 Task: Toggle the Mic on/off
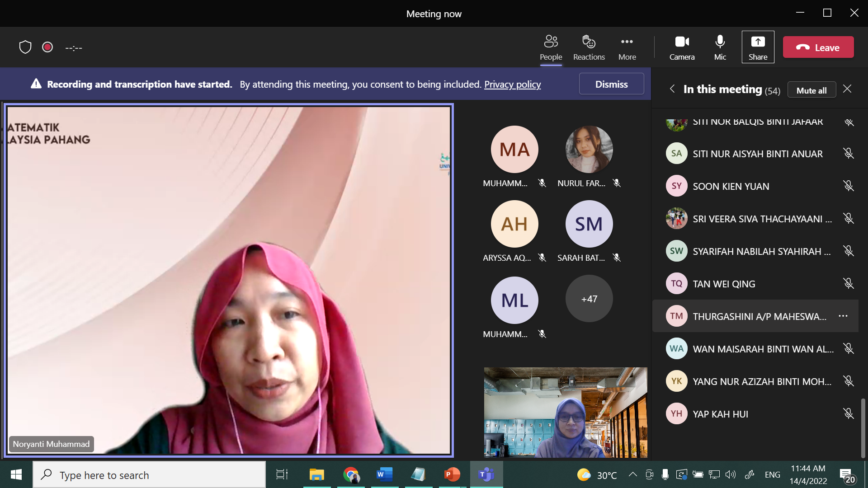click(720, 47)
